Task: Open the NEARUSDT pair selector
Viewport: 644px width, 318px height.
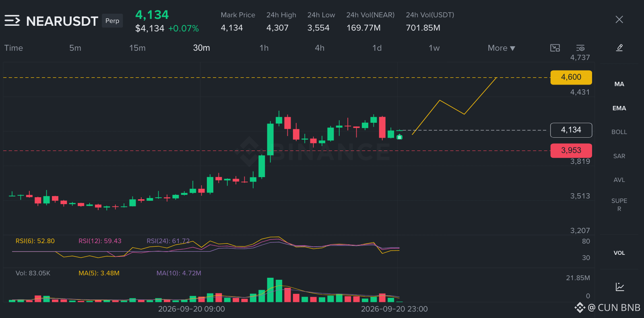Action: click(62, 21)
